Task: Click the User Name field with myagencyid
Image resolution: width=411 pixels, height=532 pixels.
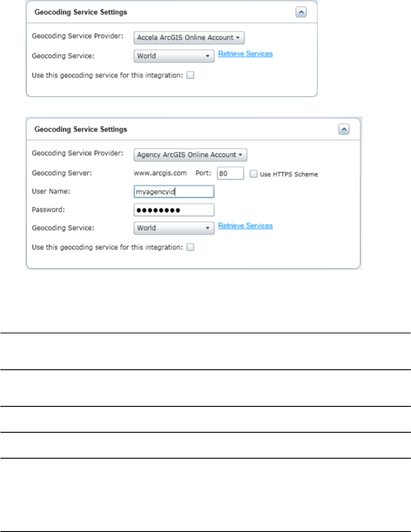Action: click(x=174, y=192)
